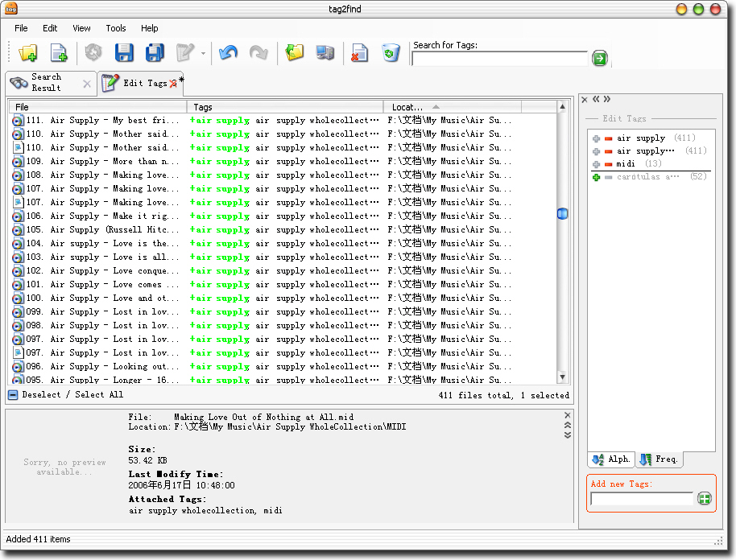The image size is (736, 560).
Task: Click the Search for Tags input field
Action: (499, 58)
